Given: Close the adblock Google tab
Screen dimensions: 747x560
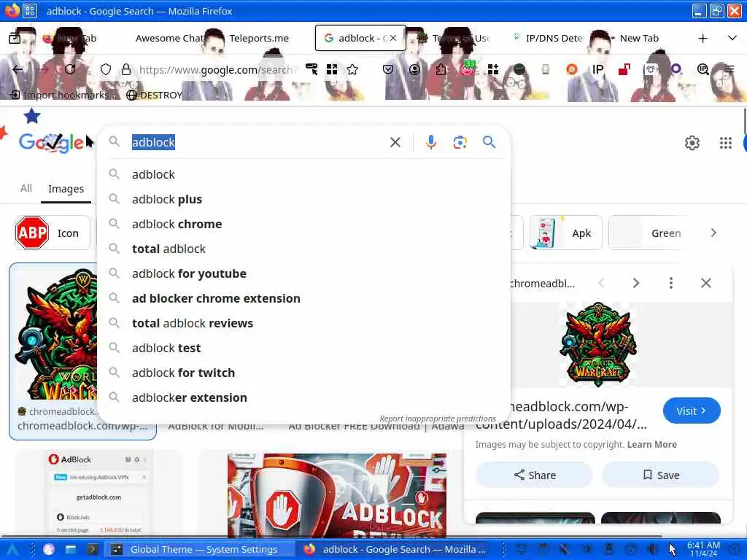Looking at the screenshot, I should 393,38.
